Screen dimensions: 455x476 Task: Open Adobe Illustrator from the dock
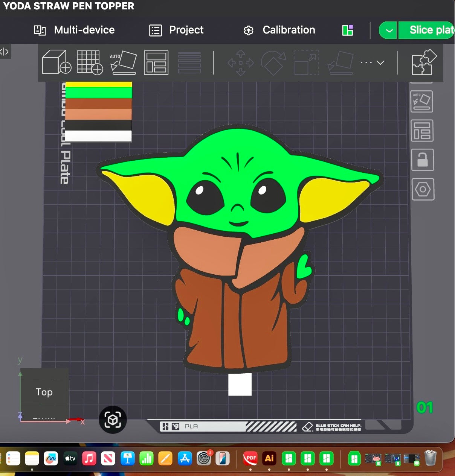(x=269, y=458)
